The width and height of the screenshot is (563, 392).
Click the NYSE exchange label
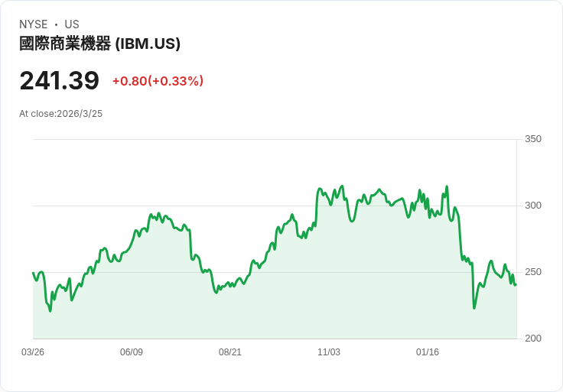coord(34,24)
